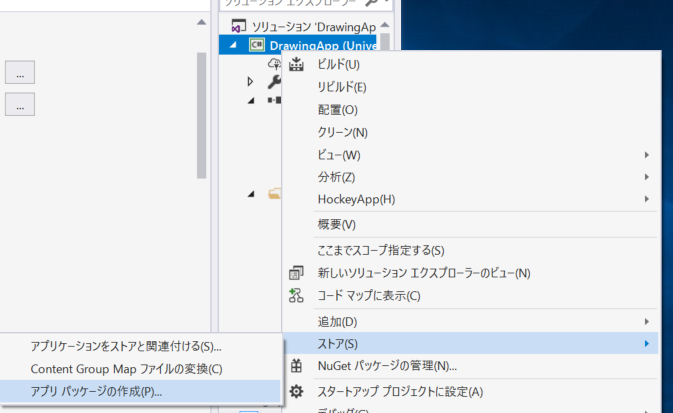Select 配置(O) deploy menu entry
This screenshot has width=673, height=413.
471,110
